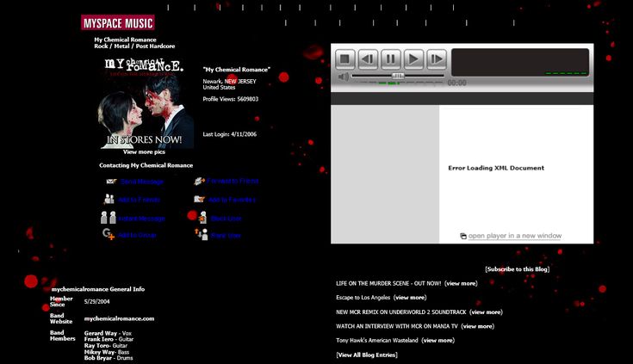Image resolution: width=633 pixels, height=364 pixels.
Task: Click Subscribe to this Blog
Action: tap(517, 269)
